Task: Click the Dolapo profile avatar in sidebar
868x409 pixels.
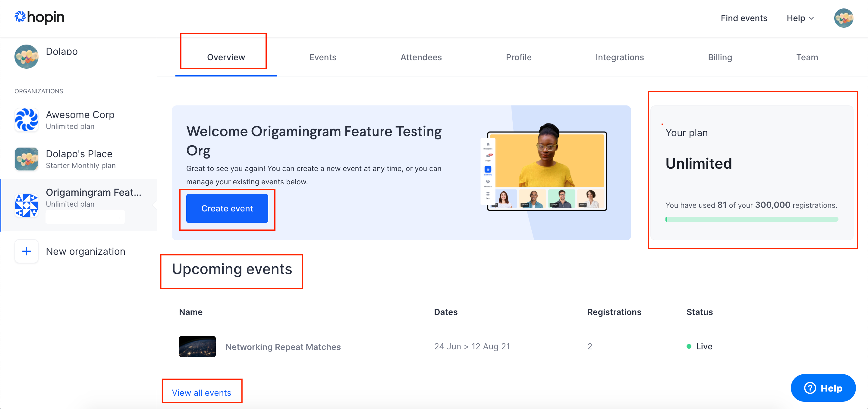Action: point(26,57)
